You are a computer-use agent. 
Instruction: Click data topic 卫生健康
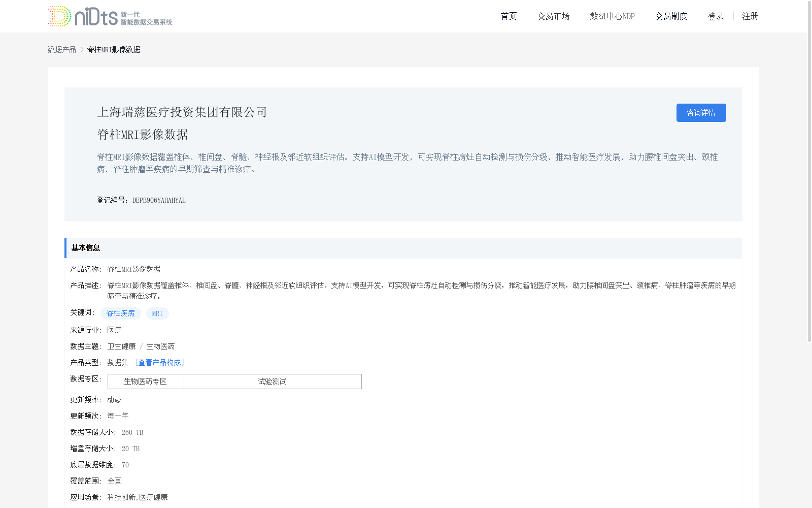tap(121, 346)
